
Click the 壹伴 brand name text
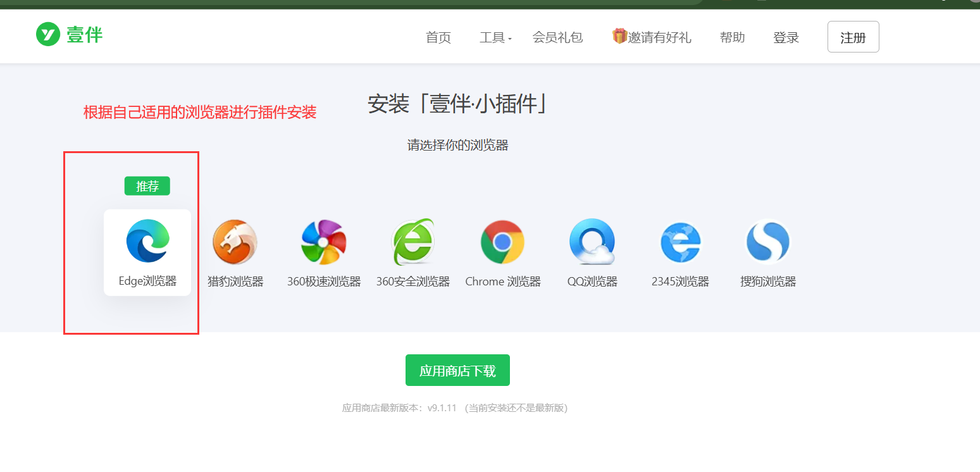(x=85, y=34)
